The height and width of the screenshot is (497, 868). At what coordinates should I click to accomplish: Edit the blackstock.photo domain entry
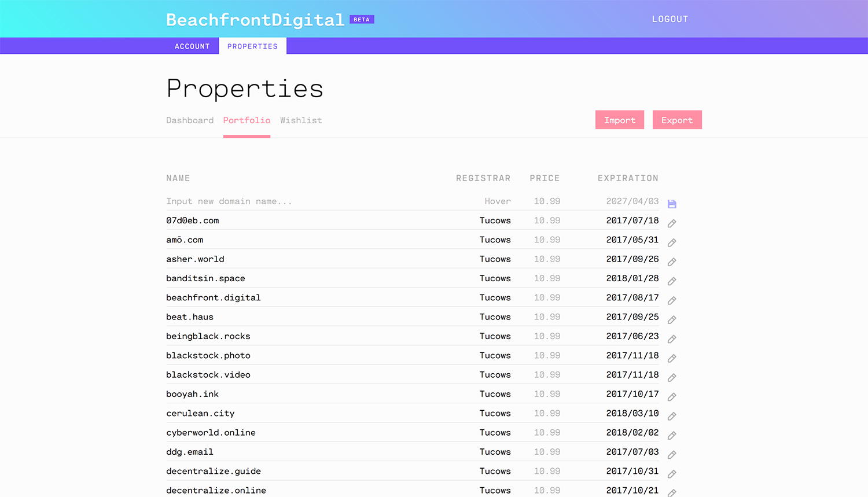click(671, 358)
